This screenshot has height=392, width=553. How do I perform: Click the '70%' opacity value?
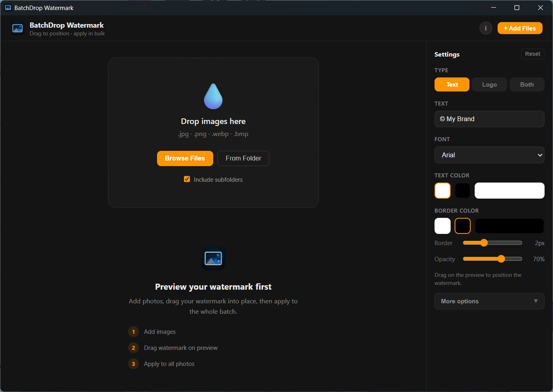pos(539,259)
